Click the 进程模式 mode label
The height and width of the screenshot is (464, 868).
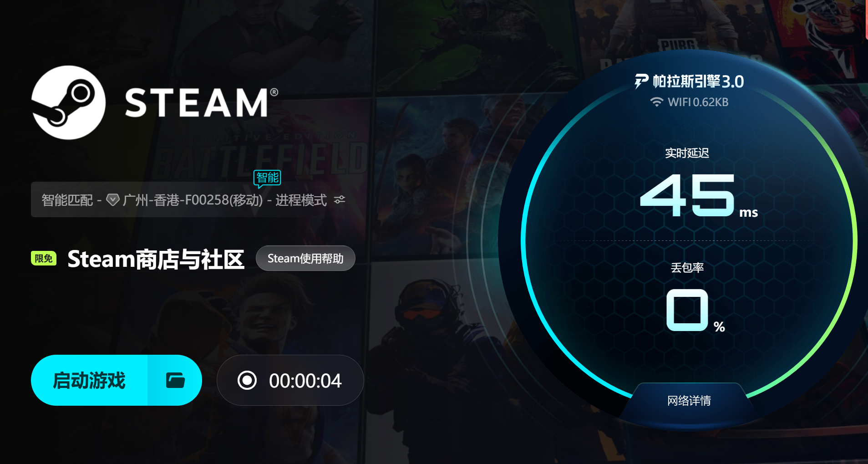pyautogui.click(x=301, y=200)
